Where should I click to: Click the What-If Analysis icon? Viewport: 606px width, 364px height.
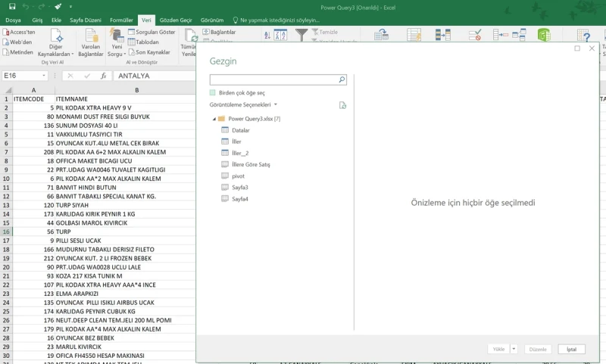coord(583,35)
